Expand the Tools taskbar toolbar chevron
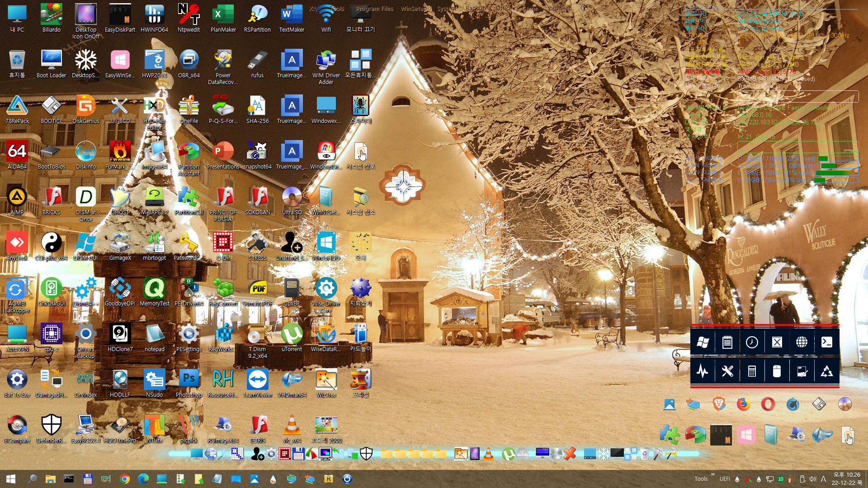The width and height of the screenshot is (868, 488). pyautogui.click(x=712, y=474)
